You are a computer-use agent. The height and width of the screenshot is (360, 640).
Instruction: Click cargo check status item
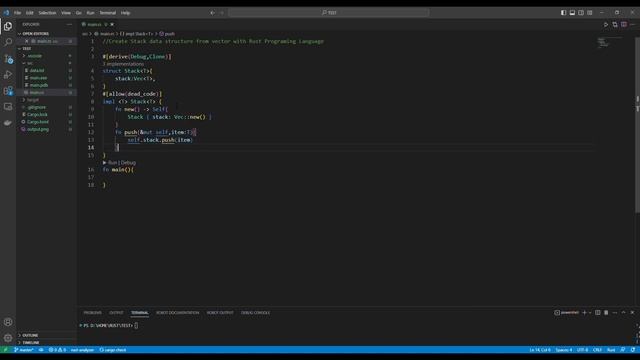point(113,350)
